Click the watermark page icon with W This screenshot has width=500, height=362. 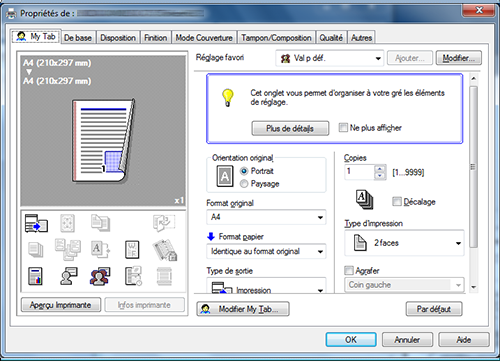pos(132,250)
